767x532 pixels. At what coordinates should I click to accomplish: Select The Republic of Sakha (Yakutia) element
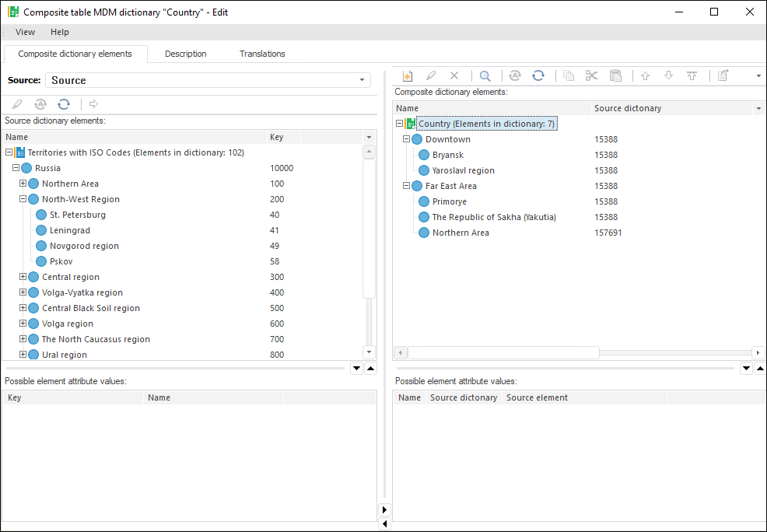tap(494, 217)
